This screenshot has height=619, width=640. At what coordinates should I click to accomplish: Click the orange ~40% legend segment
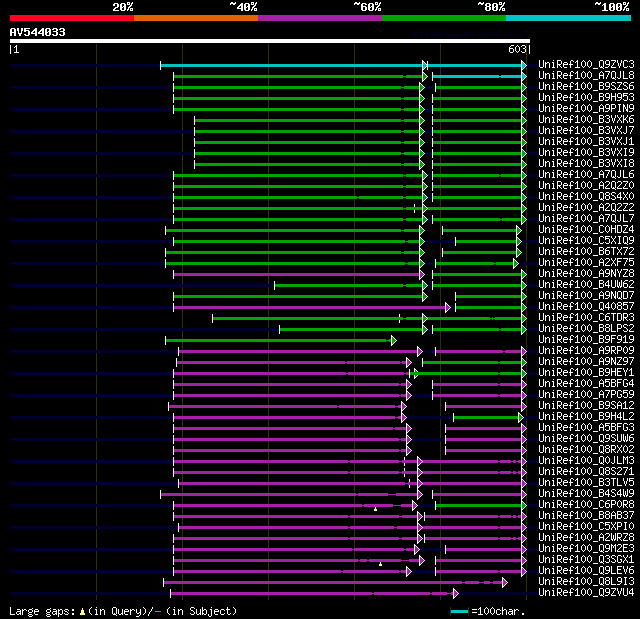point(196,18)
